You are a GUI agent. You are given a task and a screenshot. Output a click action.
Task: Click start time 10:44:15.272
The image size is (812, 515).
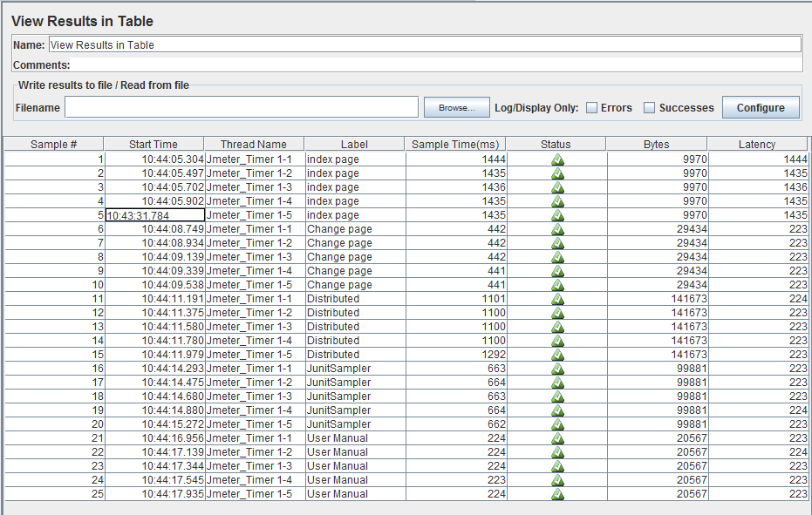155,424
